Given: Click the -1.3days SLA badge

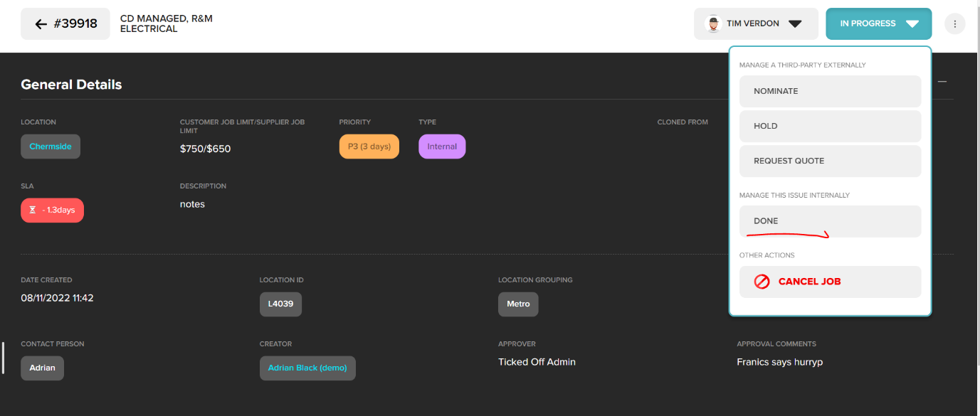Looking at the screenshot, I should tap(52, 210).
